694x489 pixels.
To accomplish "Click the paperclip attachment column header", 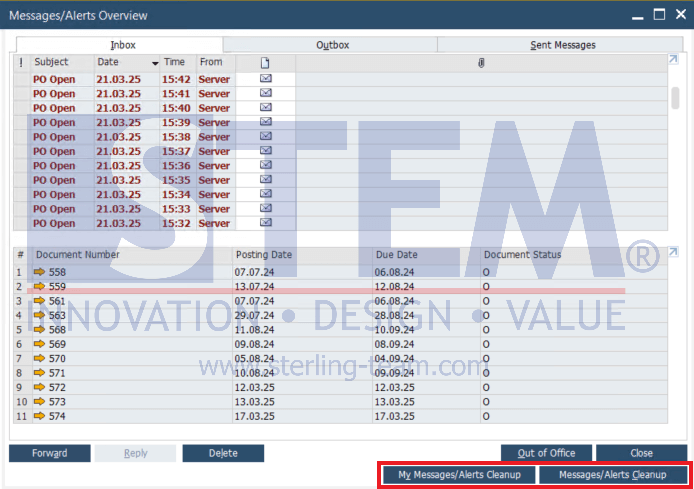I will tap(481, 62).
